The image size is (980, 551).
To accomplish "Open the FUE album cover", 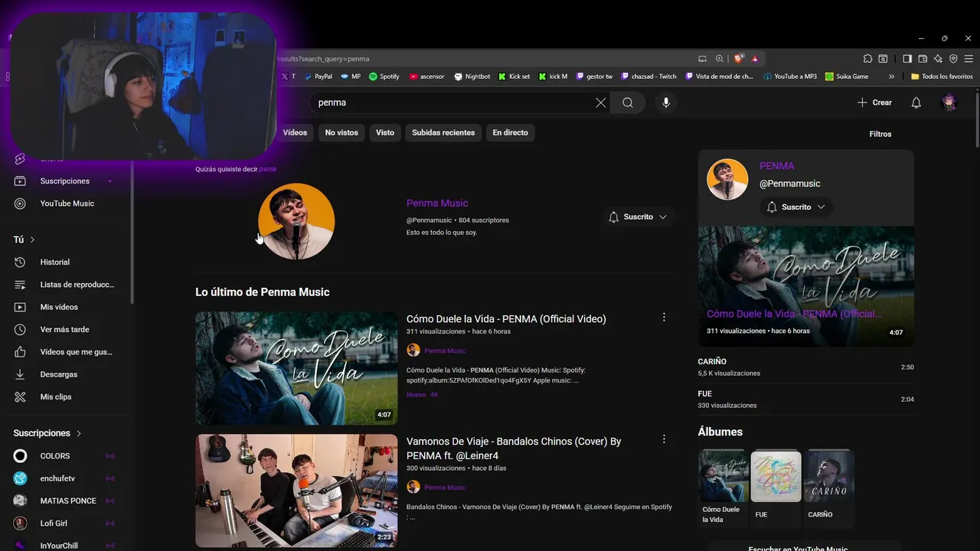I will point(776,476).
